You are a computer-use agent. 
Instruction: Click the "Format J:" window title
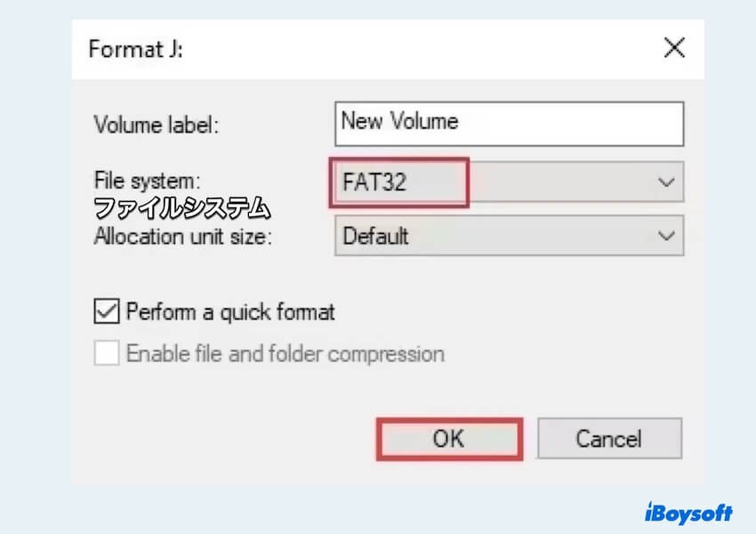(135, 48)
